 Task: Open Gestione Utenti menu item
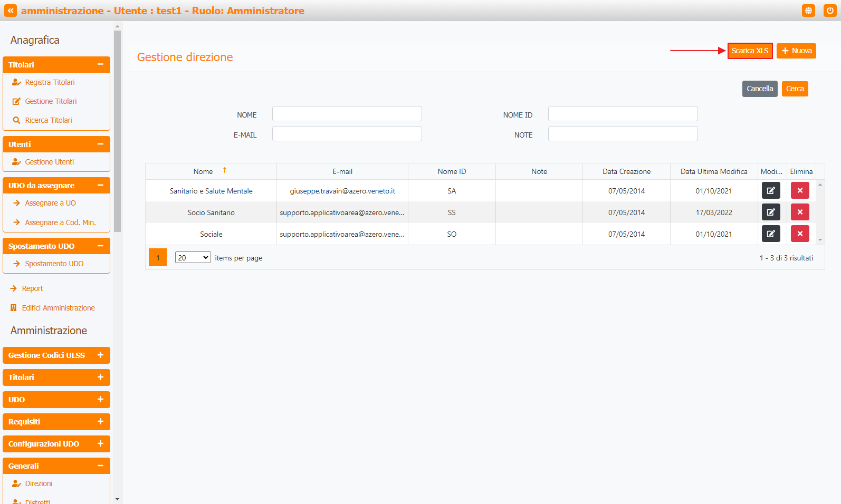pos(49,162)
